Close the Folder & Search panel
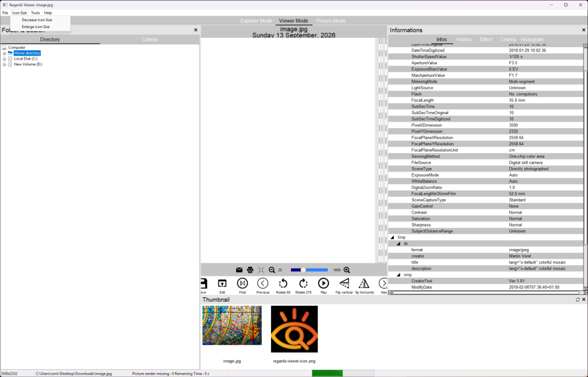 point(195,30)
